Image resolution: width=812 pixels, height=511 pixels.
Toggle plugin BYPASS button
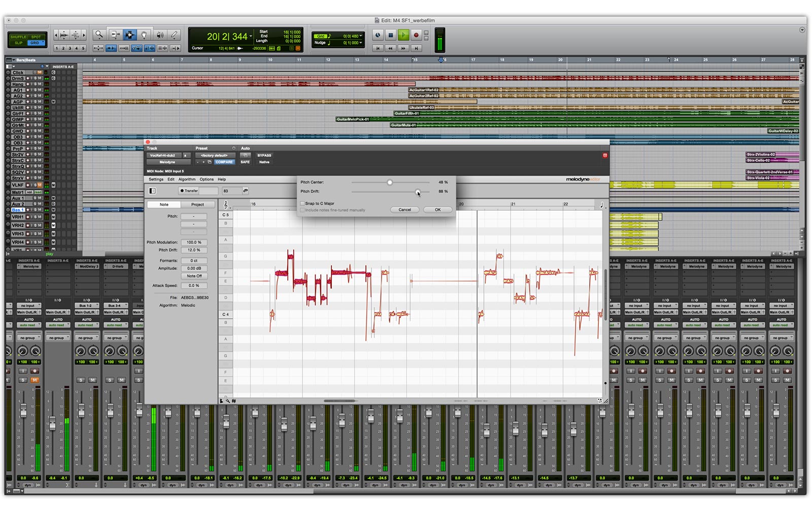(x=264, y=155)
